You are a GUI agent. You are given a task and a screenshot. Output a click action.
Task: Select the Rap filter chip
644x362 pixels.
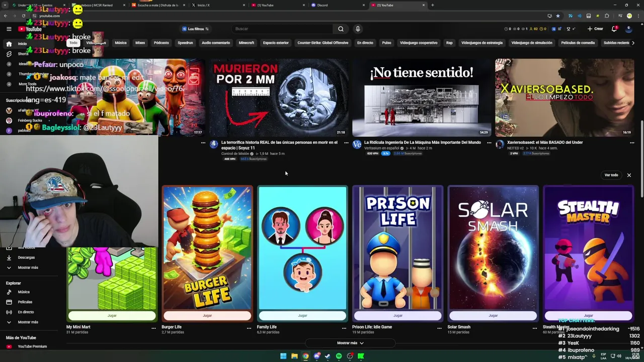pos(449,43)
